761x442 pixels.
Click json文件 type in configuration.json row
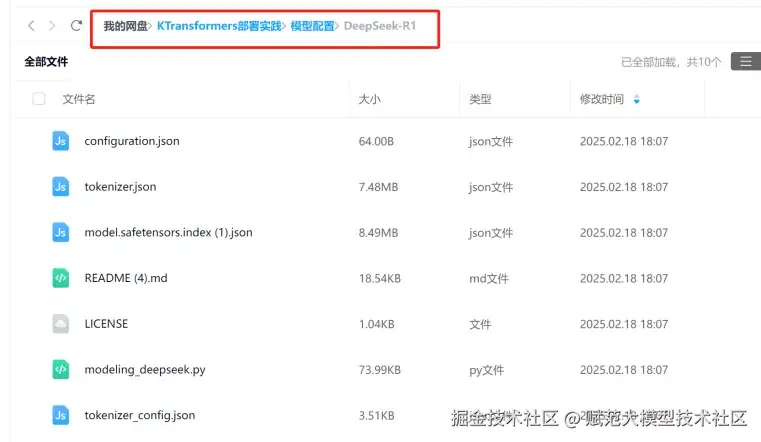[491, 141]
